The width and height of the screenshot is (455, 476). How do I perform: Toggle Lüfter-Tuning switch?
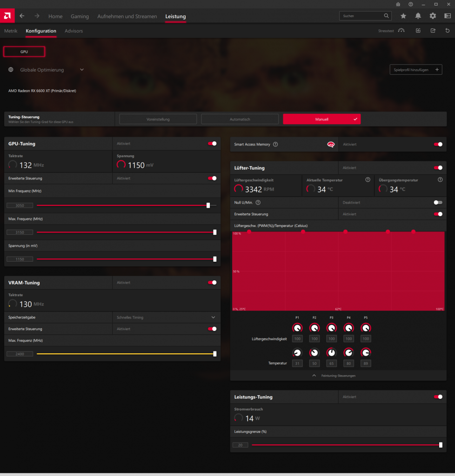tap(438, 167)
